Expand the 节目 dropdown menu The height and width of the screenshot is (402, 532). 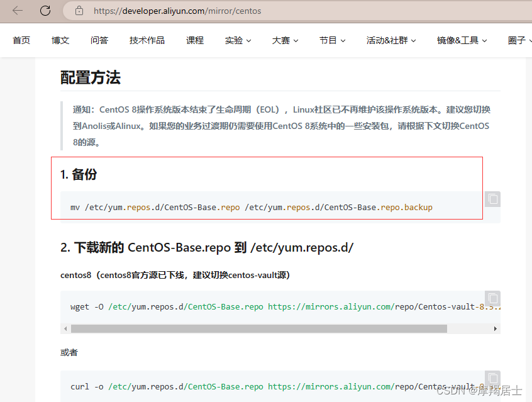click(332, 40)
